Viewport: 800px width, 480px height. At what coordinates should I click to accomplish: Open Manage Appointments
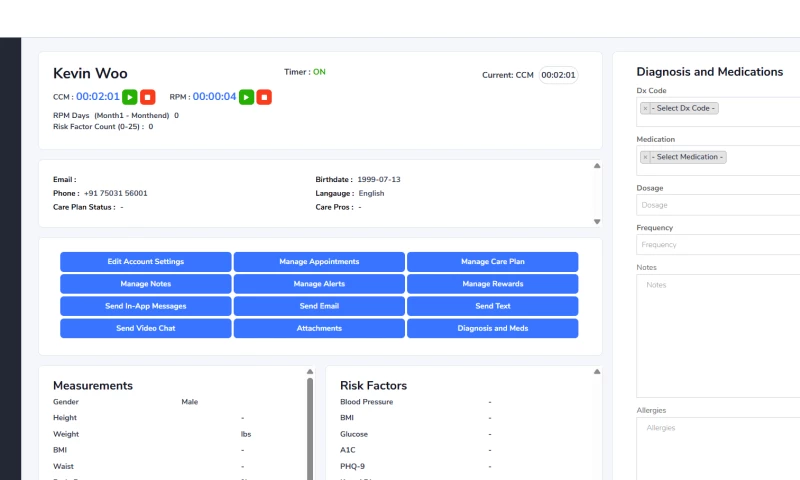319,262
